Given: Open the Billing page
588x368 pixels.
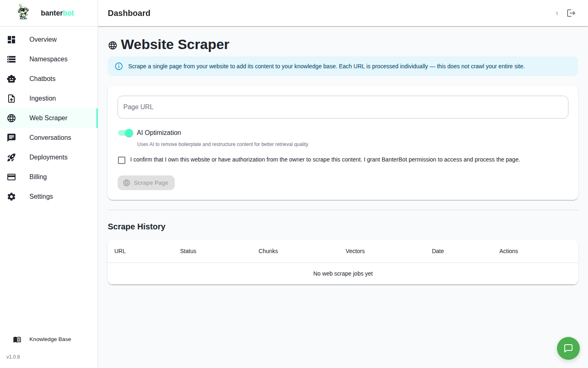Looking at the screenshot, I should click(49, 177).
